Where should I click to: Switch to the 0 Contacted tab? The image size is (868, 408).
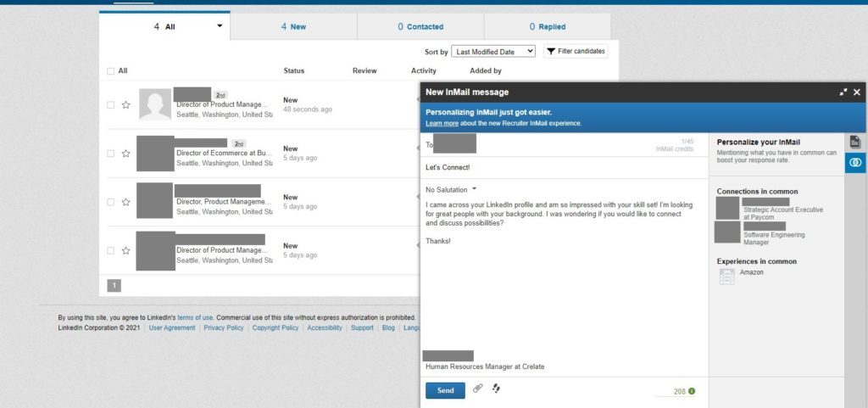[x=420, y=26]
